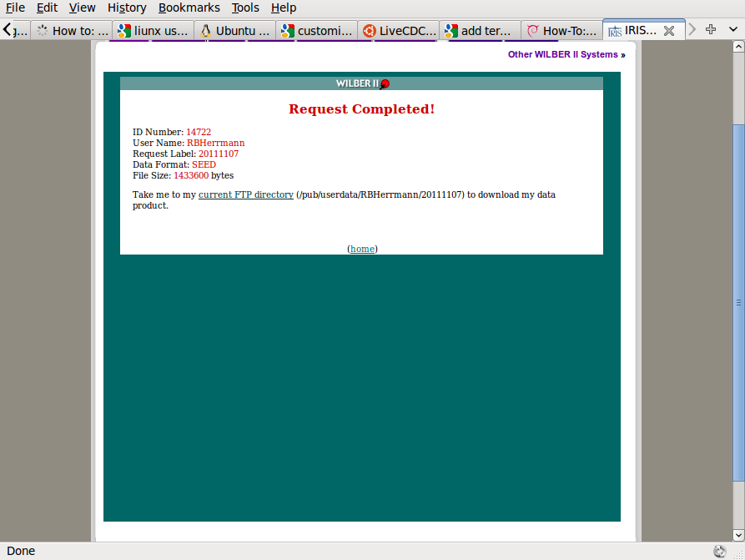Click the scrollbar down arrow

click(738, 535)
